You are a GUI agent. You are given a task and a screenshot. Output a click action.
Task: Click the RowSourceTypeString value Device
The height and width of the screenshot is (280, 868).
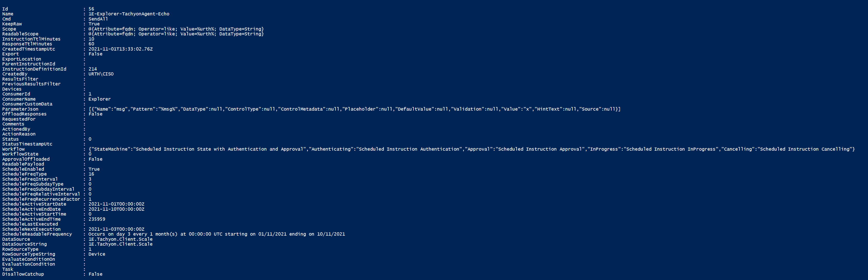click(97, 254)
